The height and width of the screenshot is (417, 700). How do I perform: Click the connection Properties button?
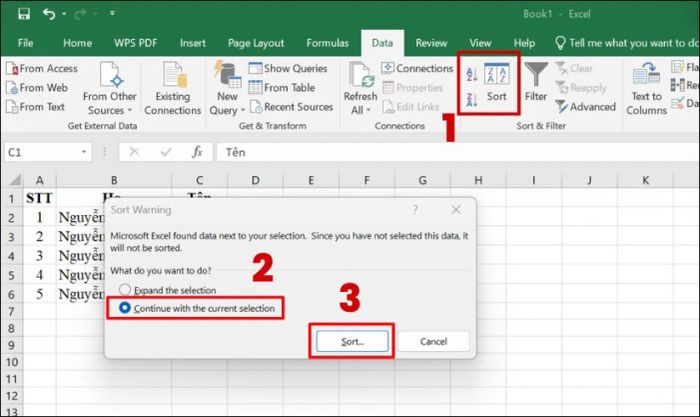[412, 88]
